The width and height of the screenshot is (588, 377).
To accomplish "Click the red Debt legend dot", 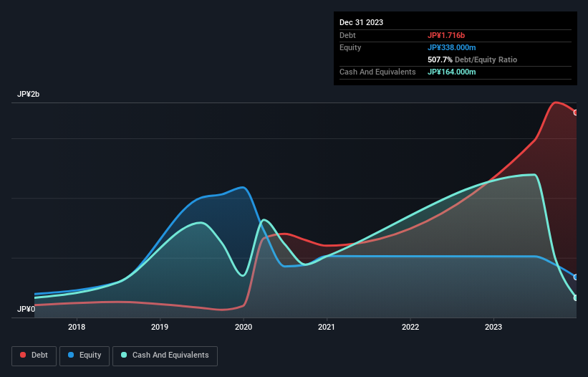I will (x=23, y=355).
